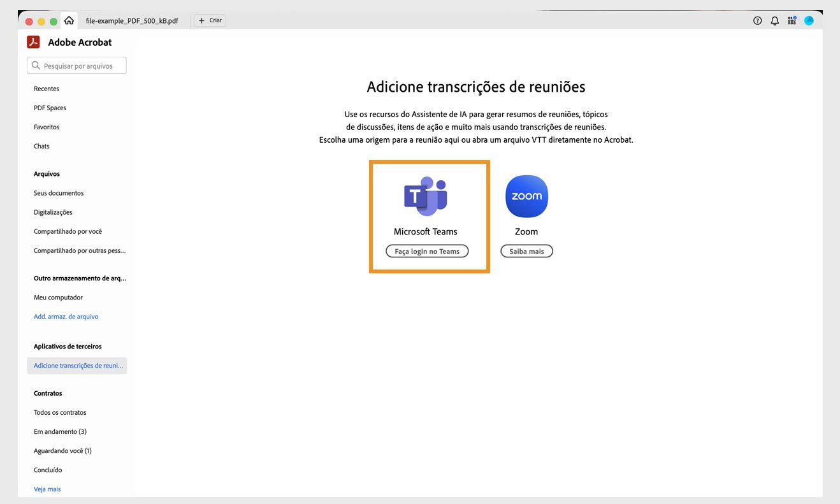Click the plus icon in Criar
The height and width of the screenshot is (504, 840).
pyautogui.click(x=201, y=20)
